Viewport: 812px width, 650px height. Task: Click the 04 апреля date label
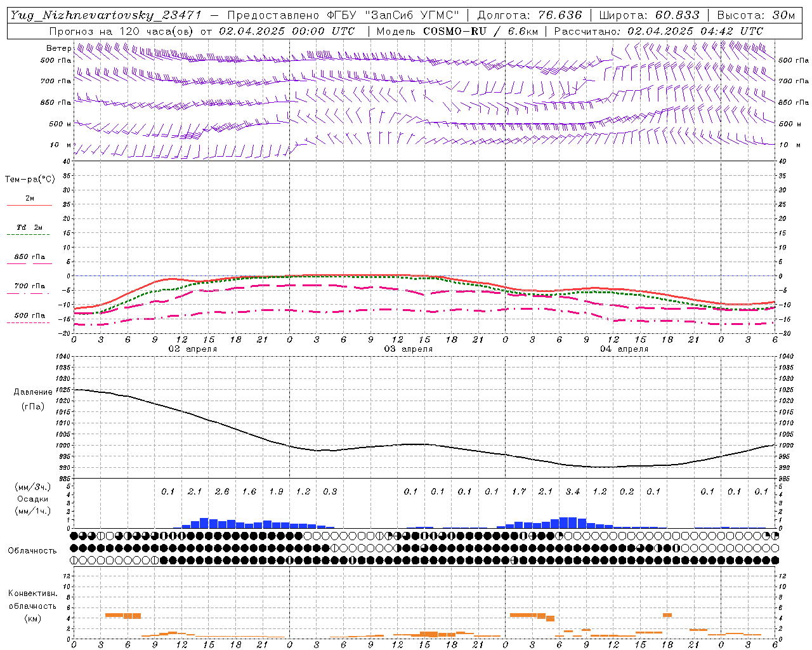[624, 349]
